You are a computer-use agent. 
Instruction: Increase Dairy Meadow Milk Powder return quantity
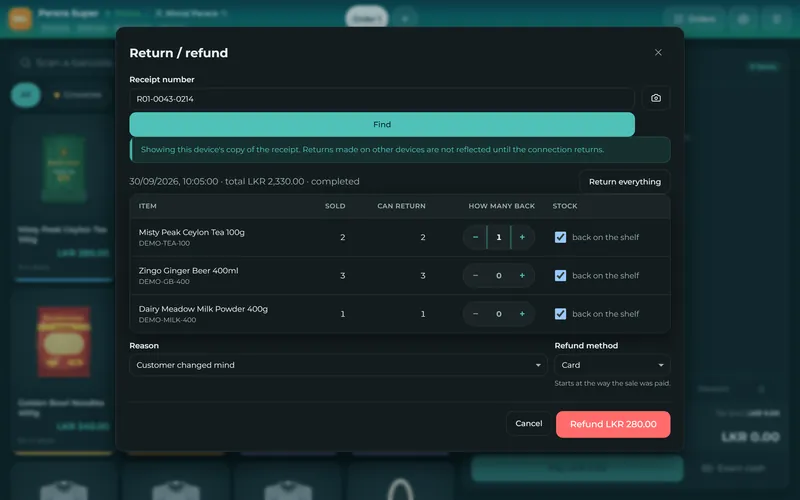tap(522, 314)
